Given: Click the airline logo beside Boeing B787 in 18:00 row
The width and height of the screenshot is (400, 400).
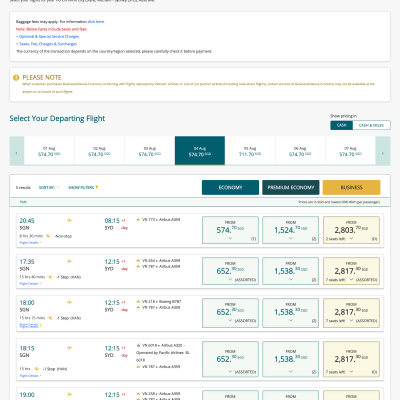Looking at the screenshot, I should [138, 302].
